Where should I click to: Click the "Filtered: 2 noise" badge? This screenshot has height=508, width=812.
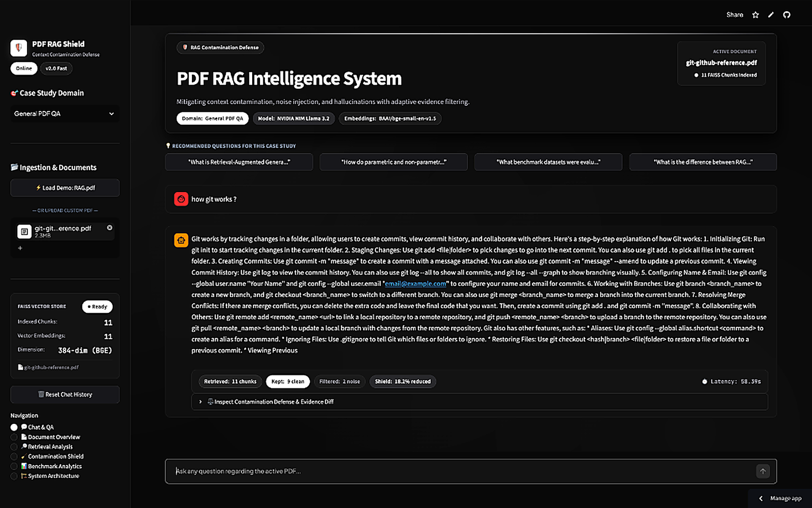point(339,382)
